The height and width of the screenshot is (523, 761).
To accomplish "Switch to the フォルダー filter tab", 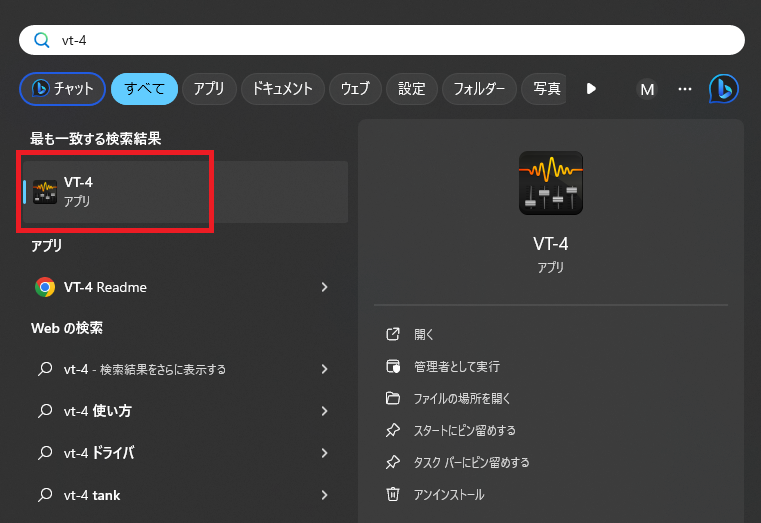I will 479,89.
